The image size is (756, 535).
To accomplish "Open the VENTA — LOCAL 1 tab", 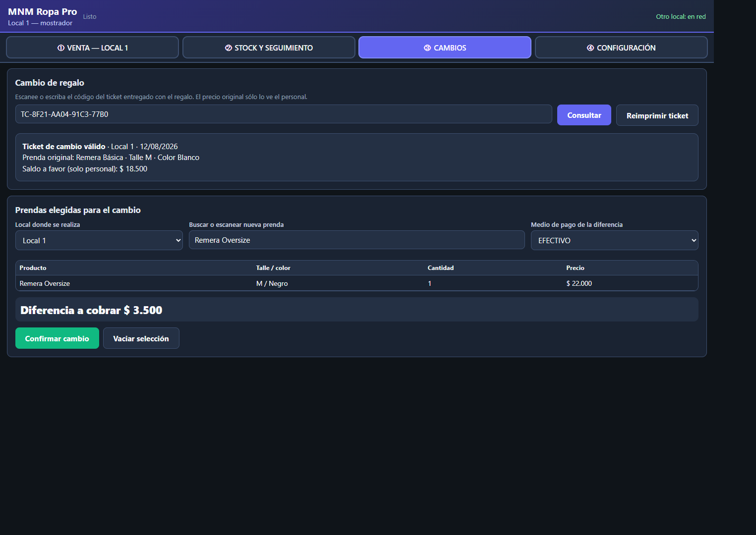I will pyautogui.click(x=92, y=48).
